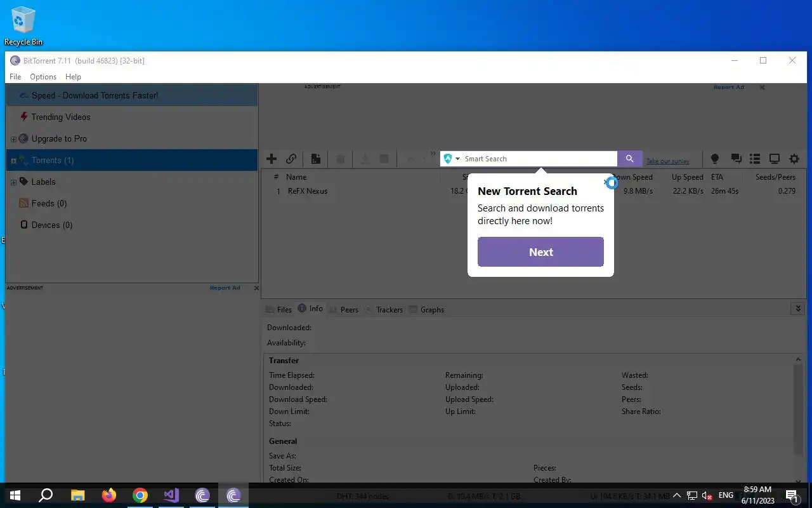
Task: Sort by the Name column header
Action: pos(296,177)
